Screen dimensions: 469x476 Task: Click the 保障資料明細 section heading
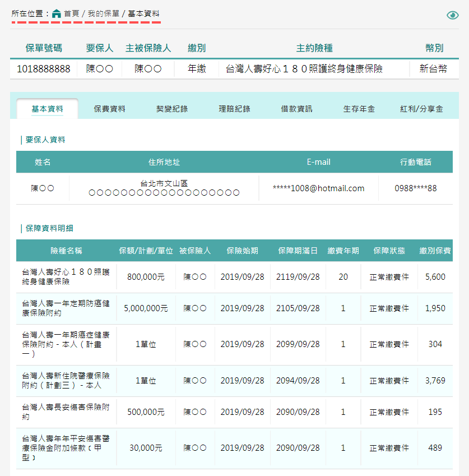point(49,228)
